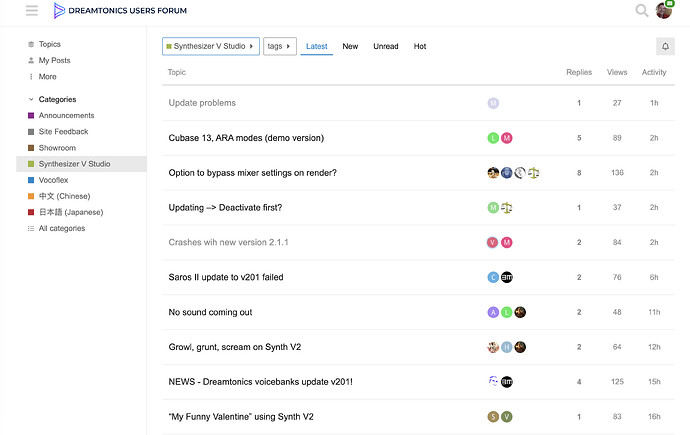
Task: Open the user profile avatar menu
Action: (x=664, y=11)
